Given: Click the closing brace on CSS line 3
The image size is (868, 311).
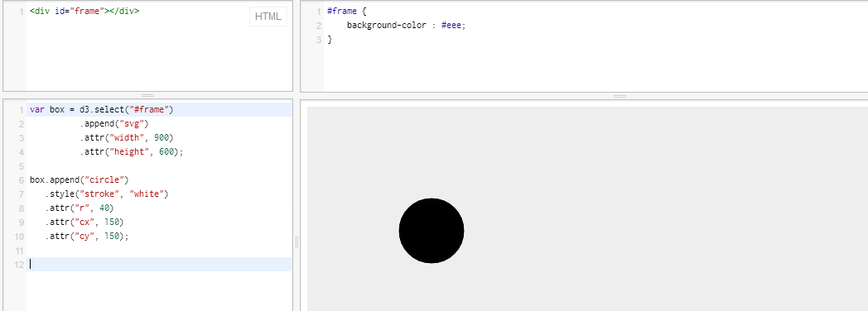Looking at the screenshot, I should 330,40.
